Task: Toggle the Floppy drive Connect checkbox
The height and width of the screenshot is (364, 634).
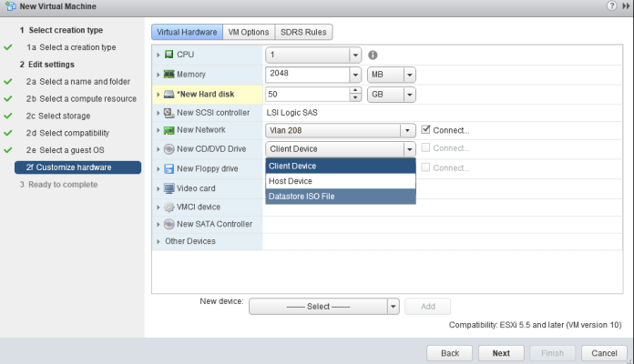Action: click(426, 167)
